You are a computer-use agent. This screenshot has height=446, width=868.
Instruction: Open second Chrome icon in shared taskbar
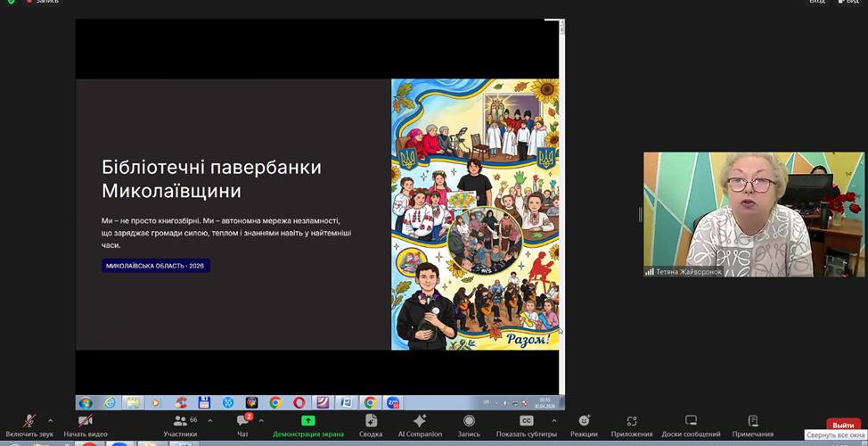(371, 403)
